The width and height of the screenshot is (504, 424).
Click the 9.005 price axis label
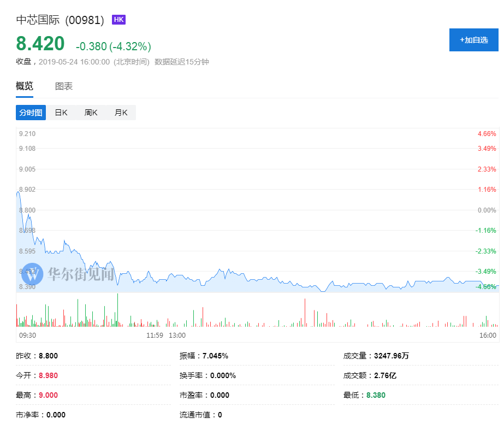pyautogui.click(x=27, y=169)
